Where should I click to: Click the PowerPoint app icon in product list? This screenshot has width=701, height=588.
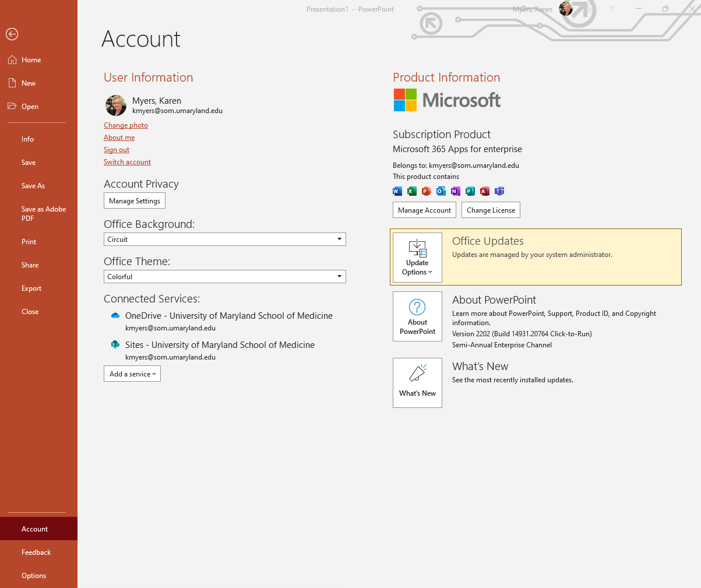(427, 191)
